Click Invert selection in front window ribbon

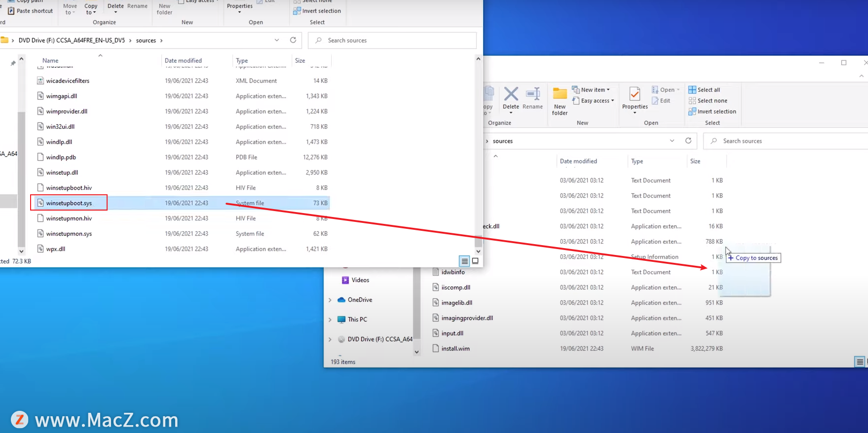(317, 11)
